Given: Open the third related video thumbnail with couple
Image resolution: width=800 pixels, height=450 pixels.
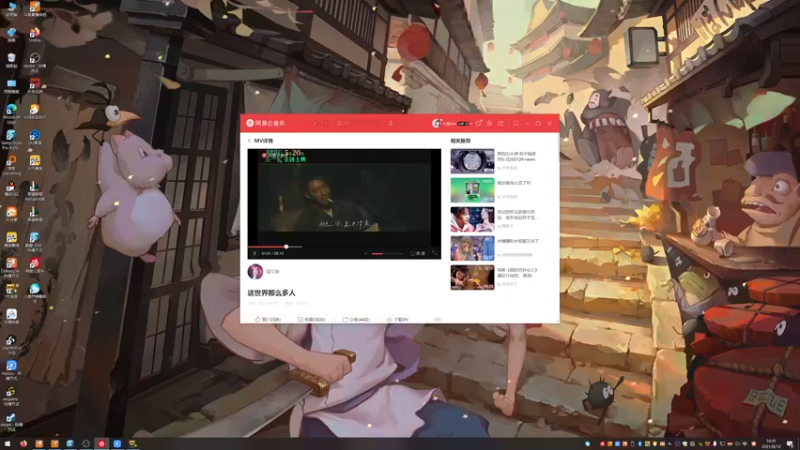Looking at the screenshot, I should point(472,219).
